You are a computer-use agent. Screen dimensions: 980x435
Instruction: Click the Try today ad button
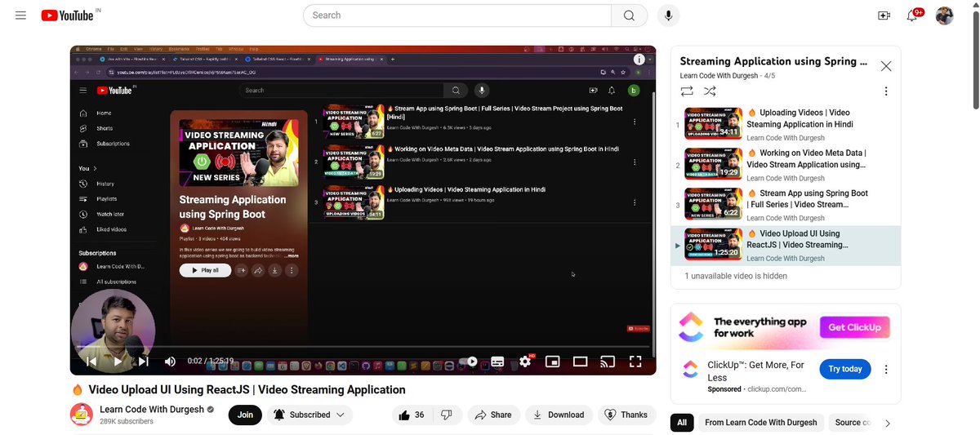tap(845, 369)
